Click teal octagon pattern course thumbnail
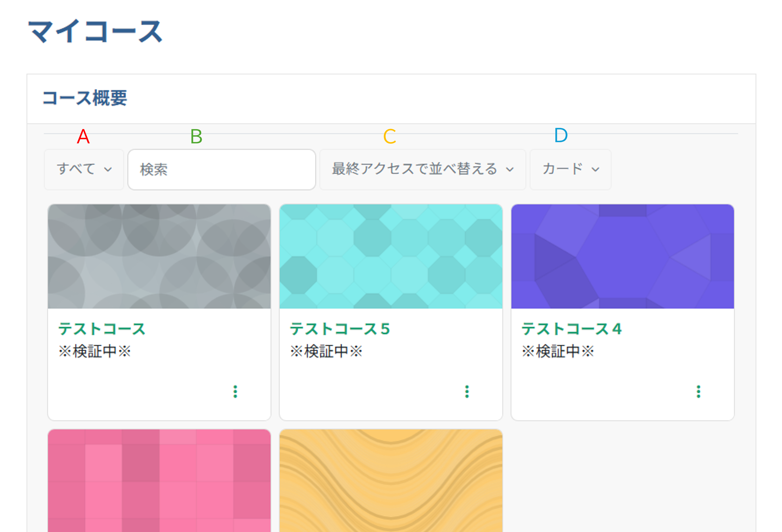Screen dimensions: 782x532 (391, 256)
